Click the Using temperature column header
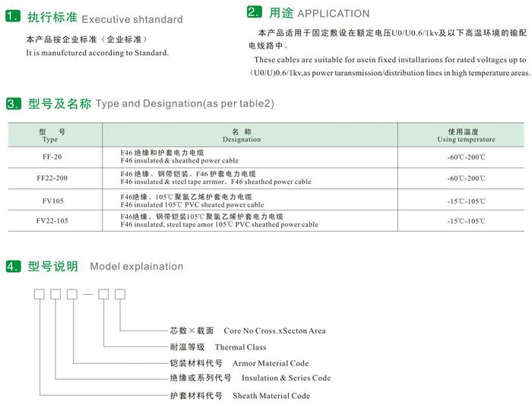Viewport: 532px width, 411px height. tap(465, 135)
